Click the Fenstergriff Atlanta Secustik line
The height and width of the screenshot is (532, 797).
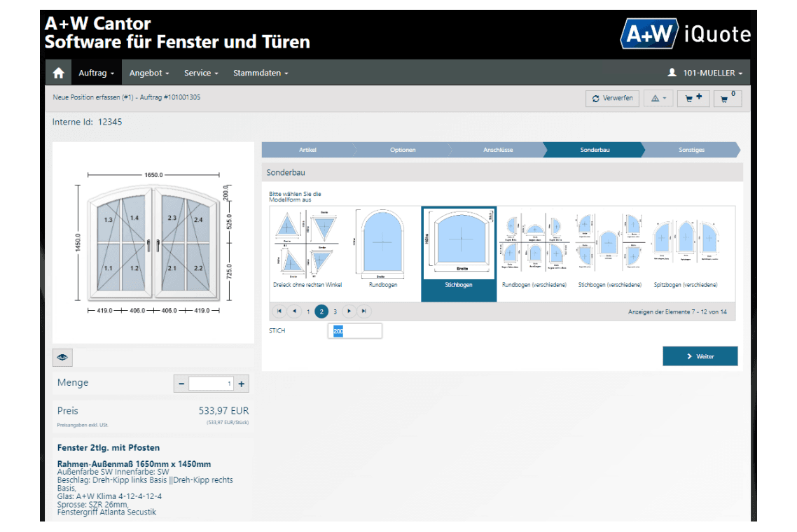pos(106,512)
